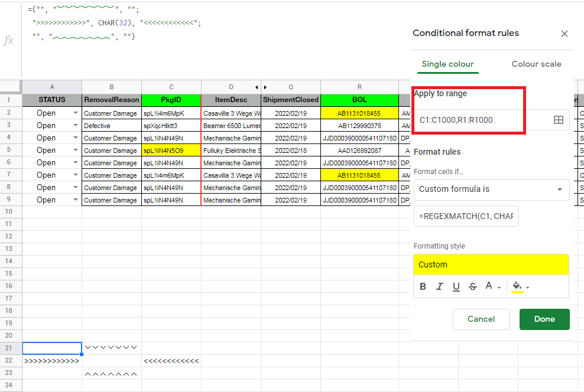Select the AB1129990378 cell
The image size is (584, 392).
[359, 126]
